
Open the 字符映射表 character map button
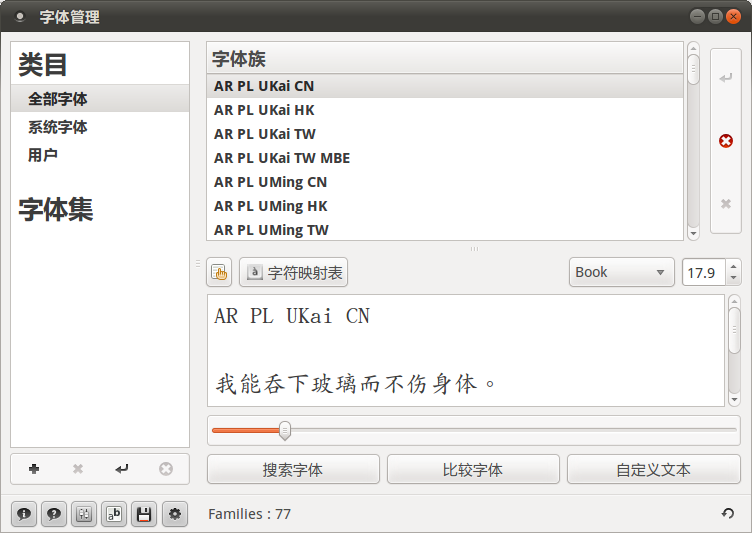point(294,272)
